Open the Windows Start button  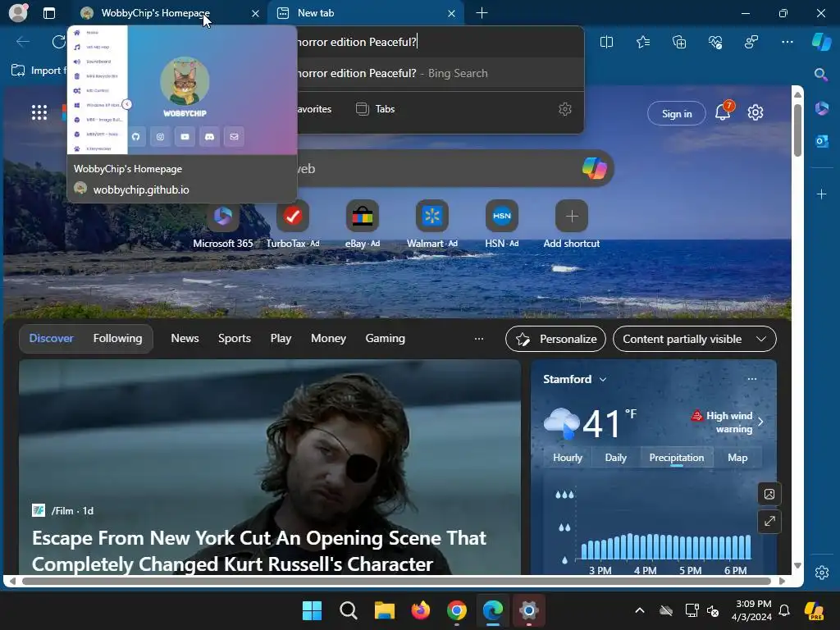312,610
